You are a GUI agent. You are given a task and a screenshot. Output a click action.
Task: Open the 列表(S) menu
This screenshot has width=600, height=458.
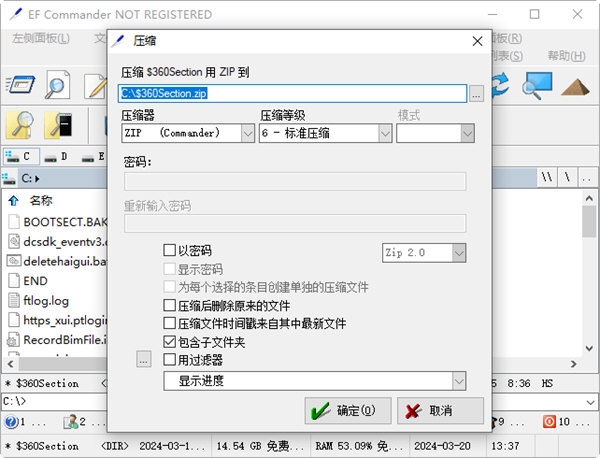coord(507,56)
